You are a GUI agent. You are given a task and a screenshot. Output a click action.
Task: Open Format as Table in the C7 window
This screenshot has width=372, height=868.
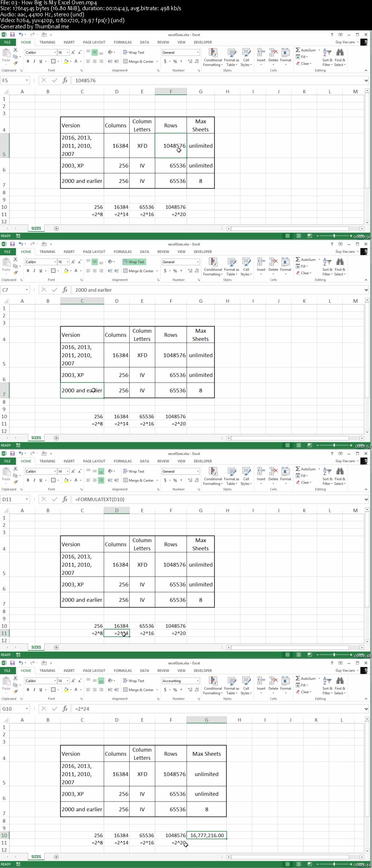coord(231,267)
